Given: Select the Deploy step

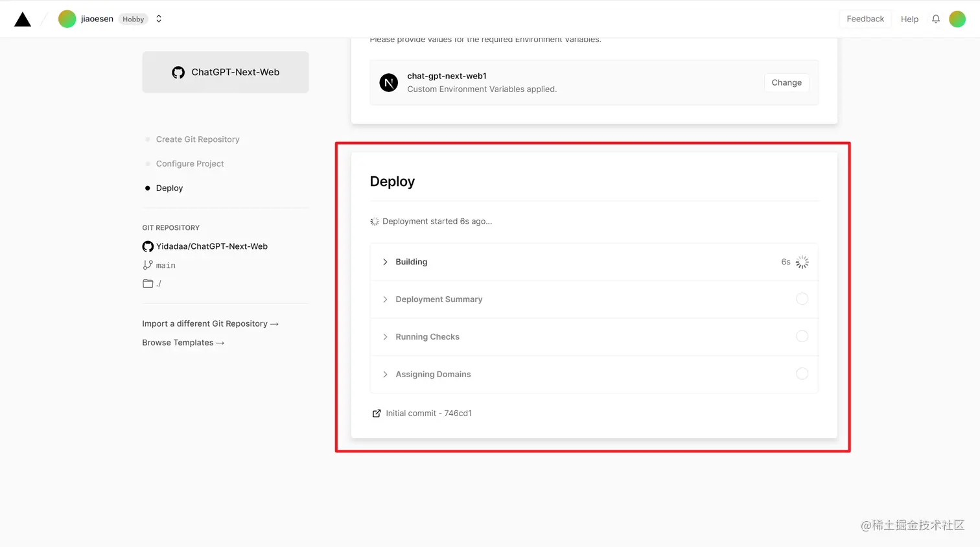Looking at the screenshot, I should tap(169, 188).
